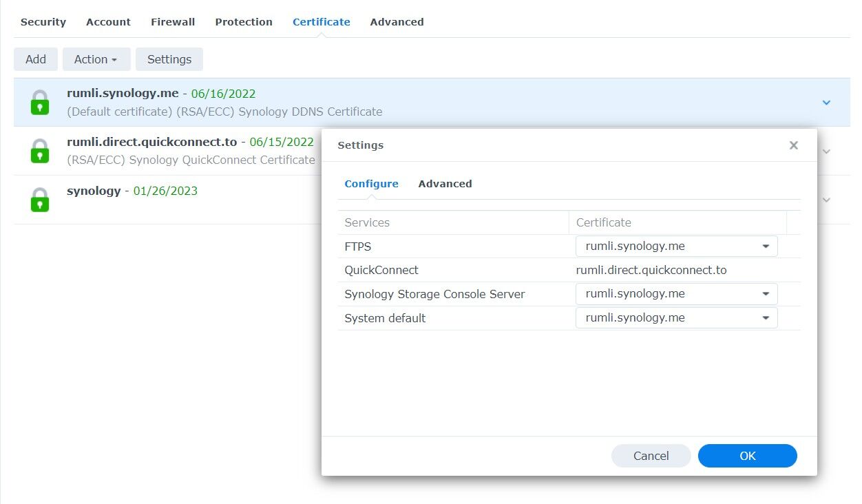This screenshot has width=862, height=504.
Task: Go to the Protection tab
Action: click(x=244, y=22)
